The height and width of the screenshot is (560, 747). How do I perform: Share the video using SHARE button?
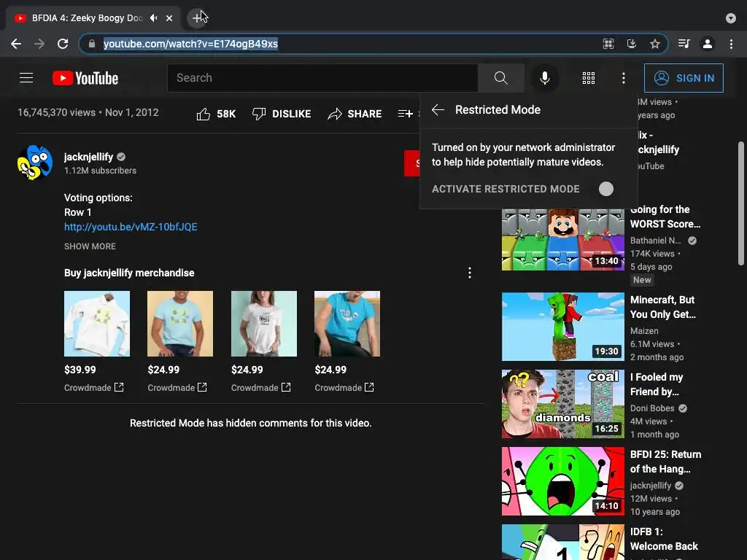pyautogui.click(x=355, y=114)
